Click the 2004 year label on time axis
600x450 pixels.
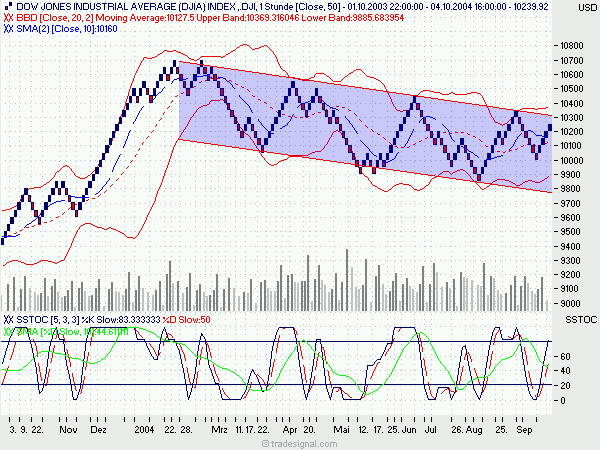coord(144,430)
